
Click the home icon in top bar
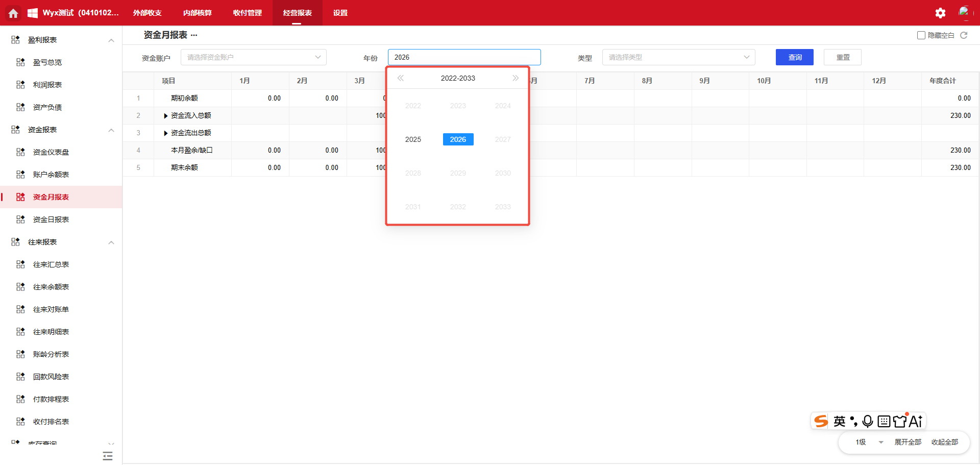click(13, 13)
